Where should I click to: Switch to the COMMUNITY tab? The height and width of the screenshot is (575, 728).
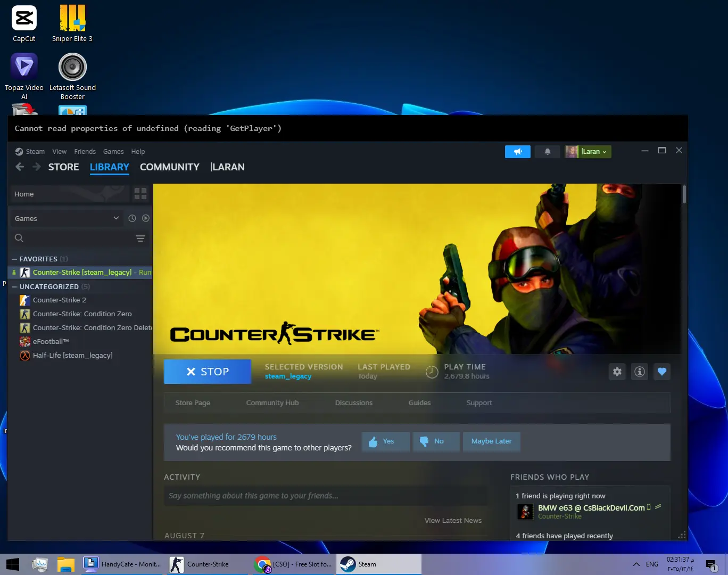point(170,167)
